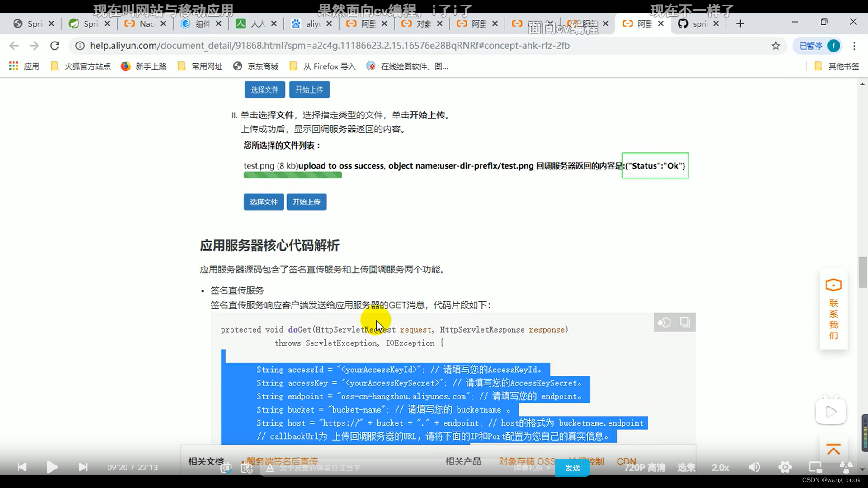Toggle code block dark theme icon

pyautogui.click(x=664, y=322)
